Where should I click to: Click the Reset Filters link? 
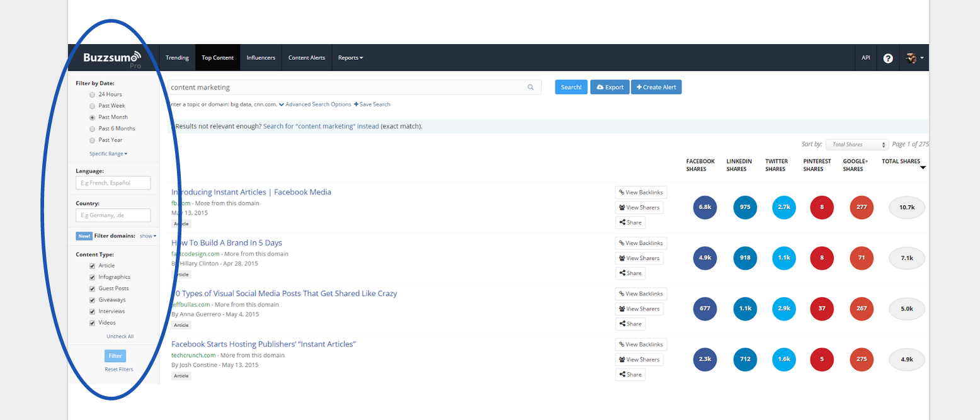coord(119,370)
